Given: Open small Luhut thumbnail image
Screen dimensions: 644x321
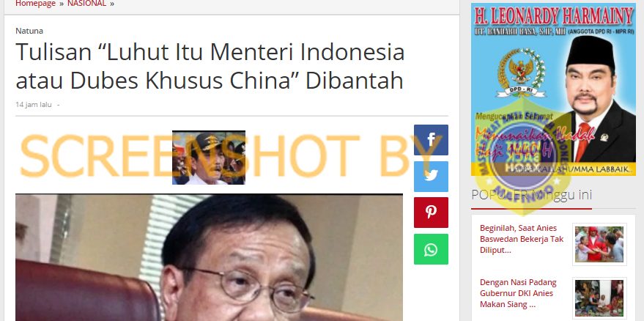Looking at the screenshot, I should click(209, 158).
